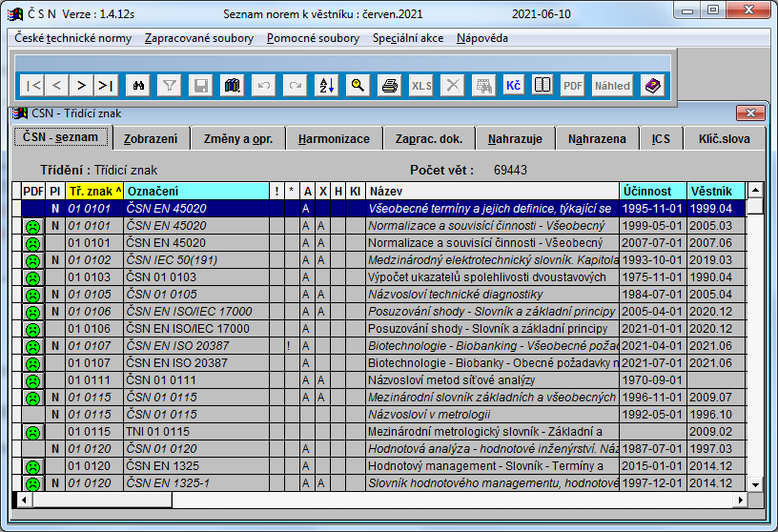Click the vertical scrollbar down arrow

point(754,484)
